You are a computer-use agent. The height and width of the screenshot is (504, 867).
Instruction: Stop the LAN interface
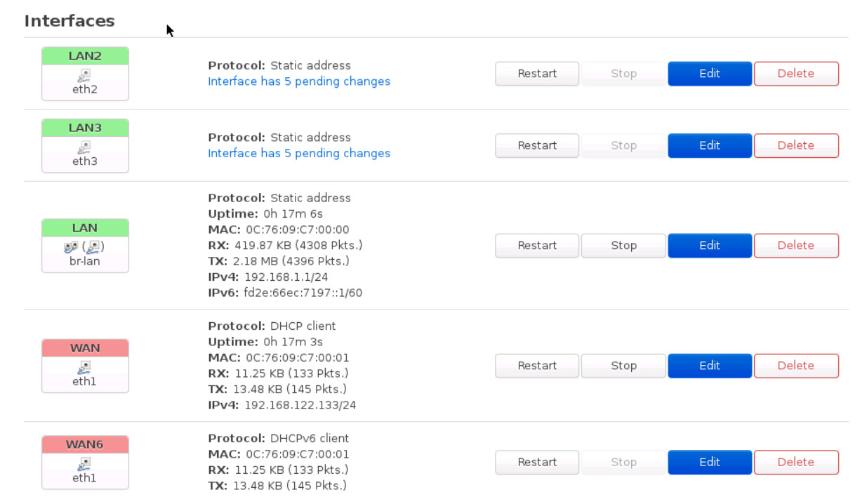point(623,245)
